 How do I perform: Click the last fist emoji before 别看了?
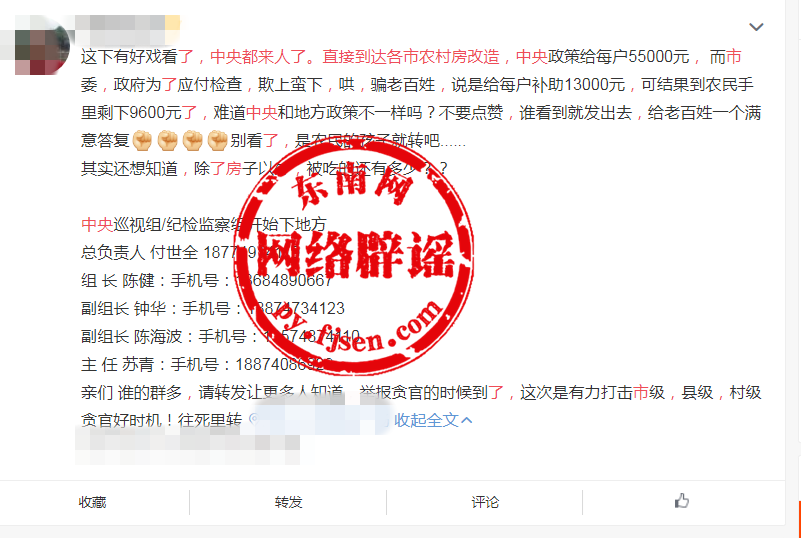point(217,141)
